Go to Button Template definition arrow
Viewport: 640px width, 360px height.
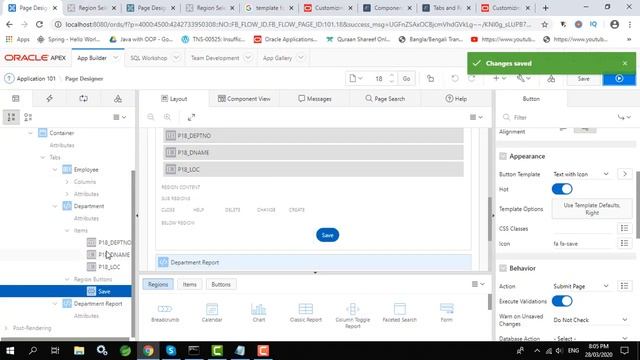click(624, 174)
